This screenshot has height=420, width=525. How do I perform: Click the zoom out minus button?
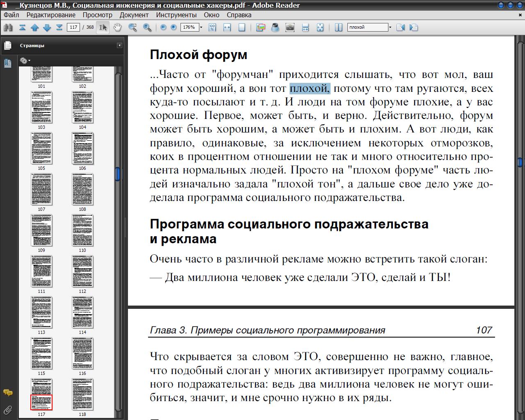click(163, 27)
